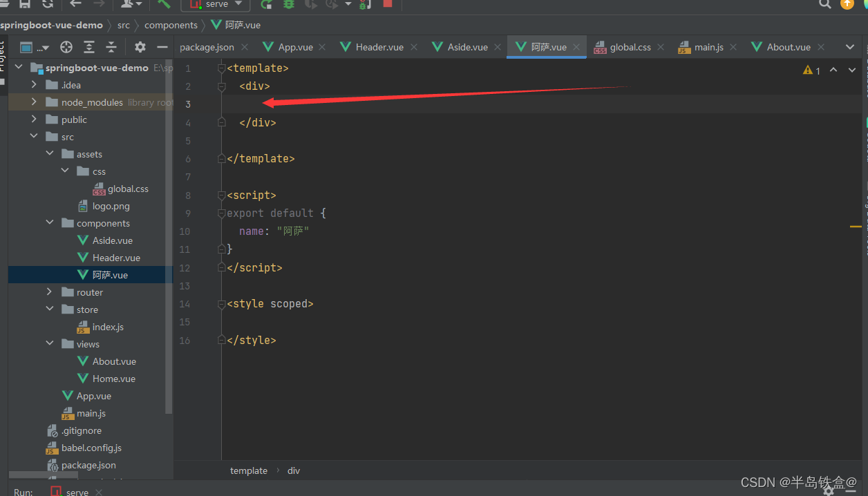The height and width of the screenshot is (496, 868).
Task: Run build with the green hammer icon
Action: click(164, 4)
